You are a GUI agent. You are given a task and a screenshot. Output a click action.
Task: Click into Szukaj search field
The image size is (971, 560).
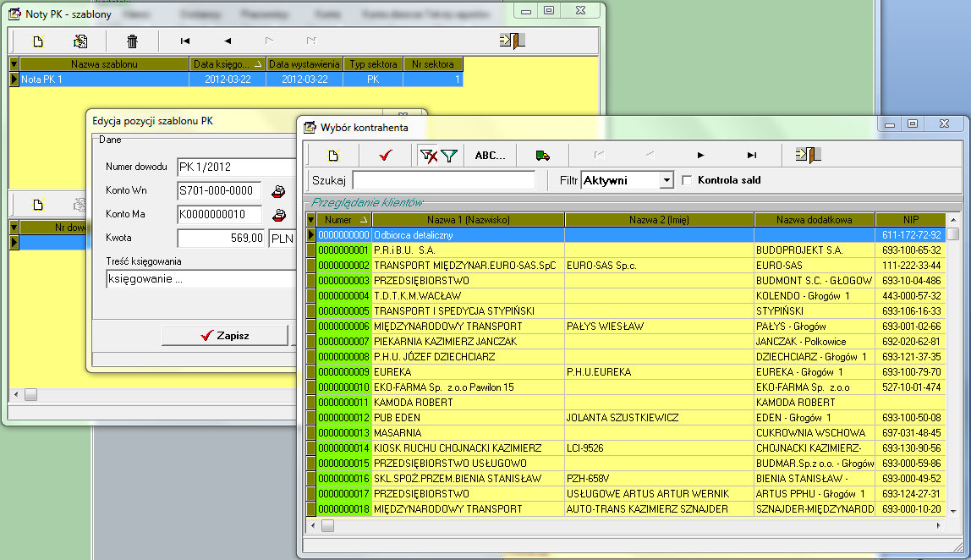443,180
